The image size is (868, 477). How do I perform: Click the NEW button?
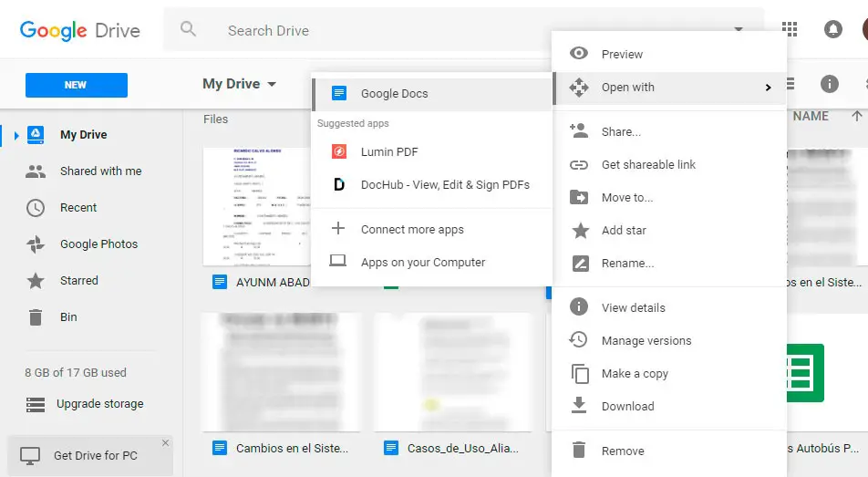[x=77, y=85]
